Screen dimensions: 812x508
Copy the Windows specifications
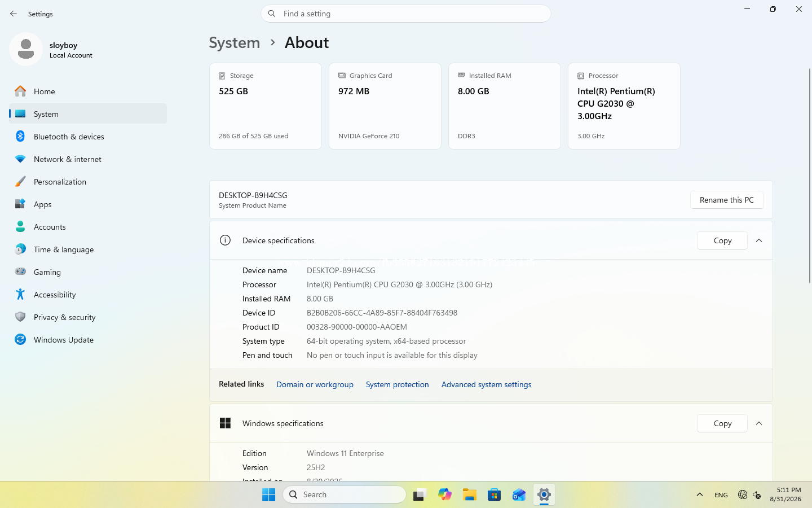click(x=722, y=423)
